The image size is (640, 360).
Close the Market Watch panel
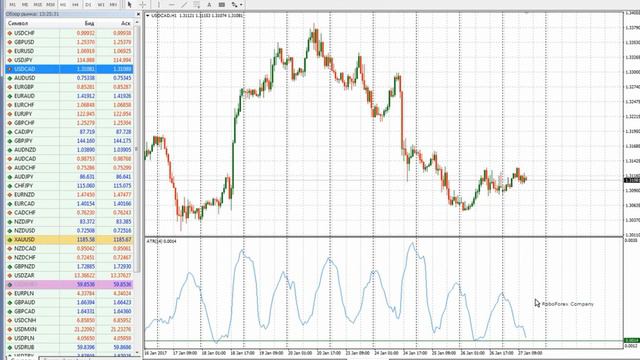(138, 14)
